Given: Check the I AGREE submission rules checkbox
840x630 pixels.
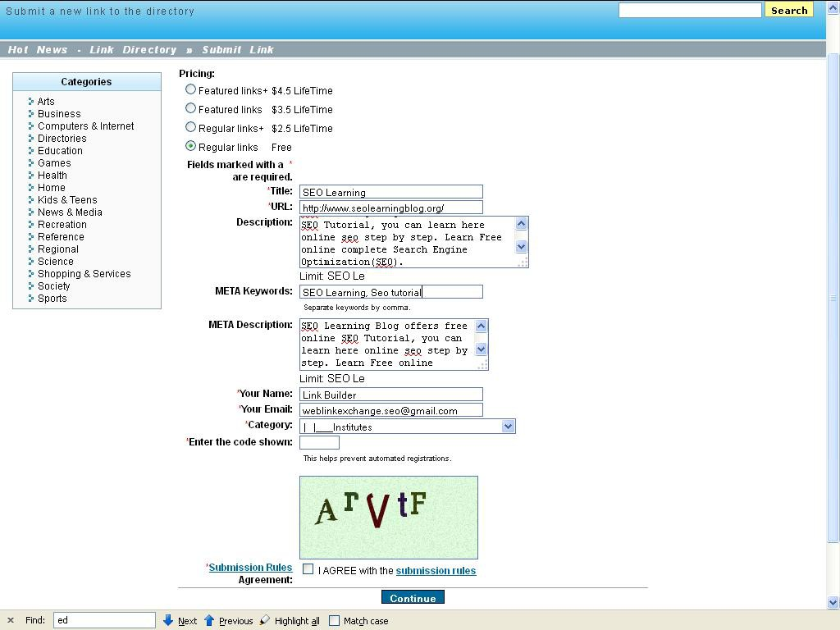Looking at the screenshot, I should pyautogui.click(x=308, y=568).
